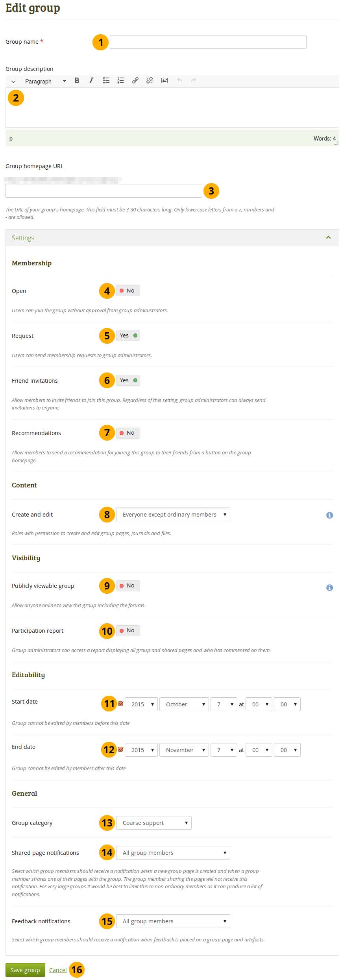
Task: Open help for Publicly viewable group
Action: [x=329, y=587]
